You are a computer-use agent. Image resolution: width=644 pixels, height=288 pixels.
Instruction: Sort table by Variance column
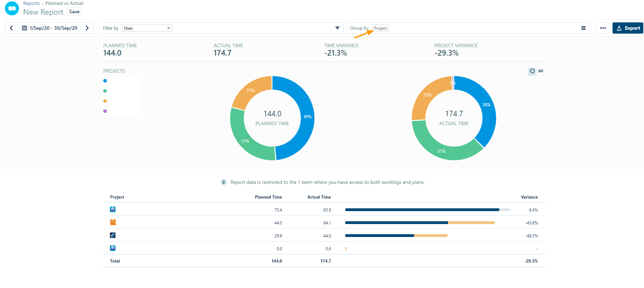(x=529, y=197)
